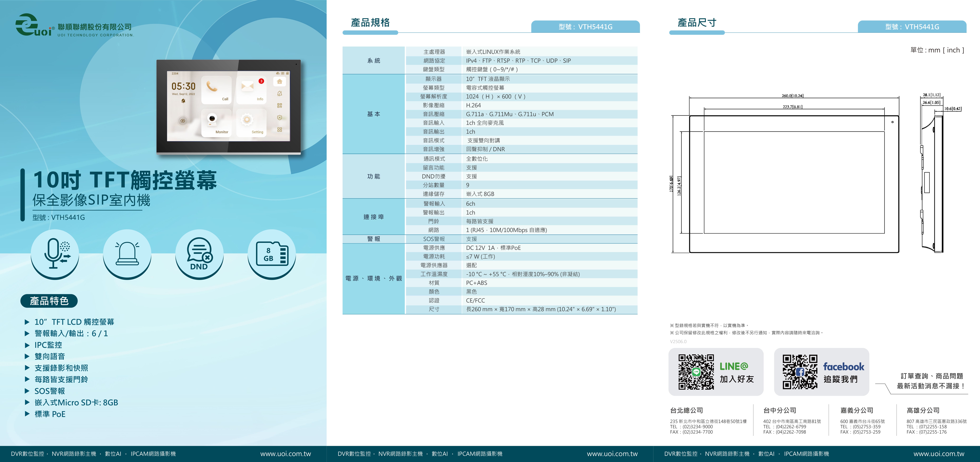Click the DC 12V 1A power supply value

(493, 248)
